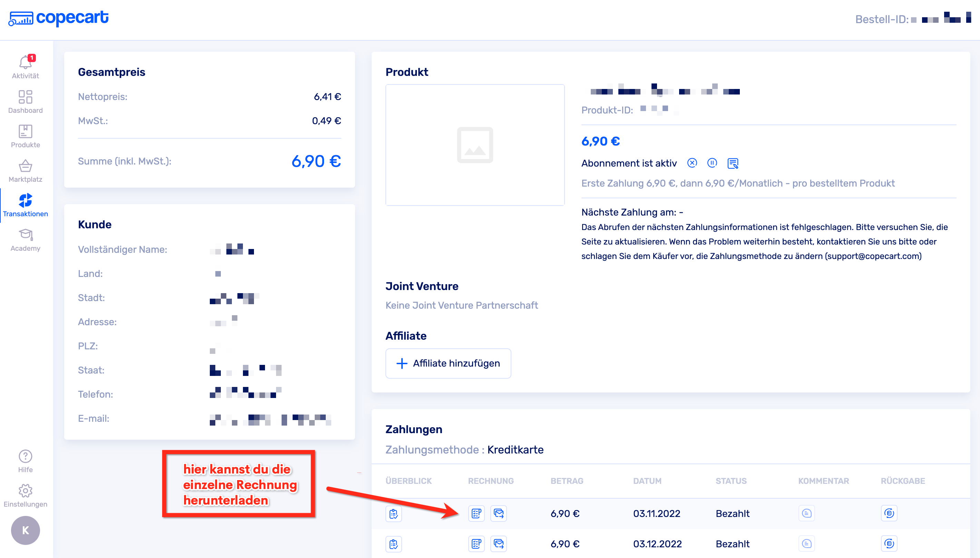Click refund icon for 03.11.2022 payment

pos(889,514)
